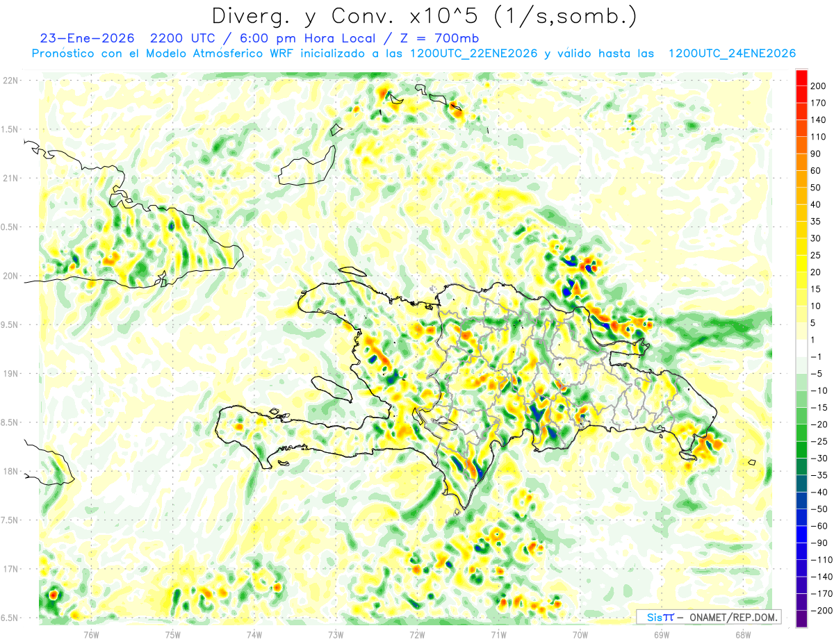Select the '8.5N' latitude axis label

pyautogui.click(x=10, y=422)
